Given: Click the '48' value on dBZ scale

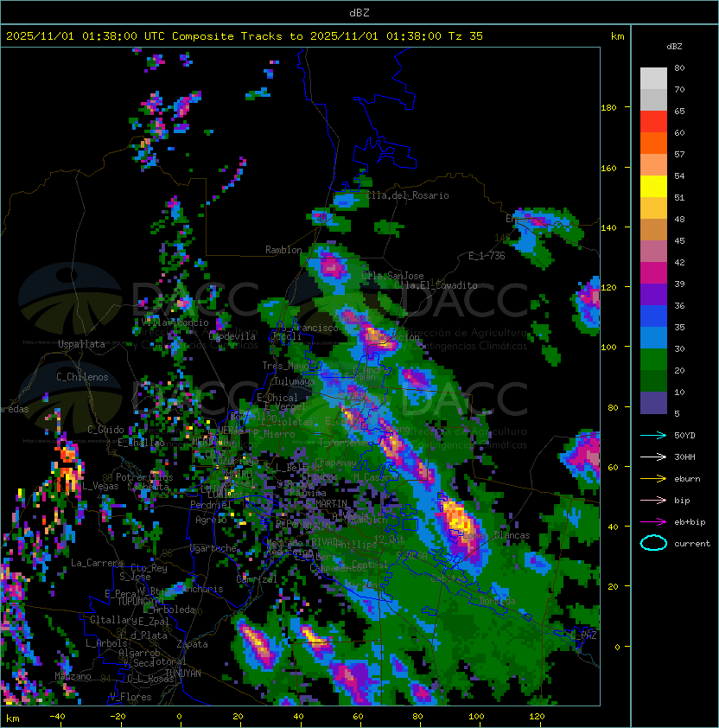Looking at the screenshot, I should 679,219.
